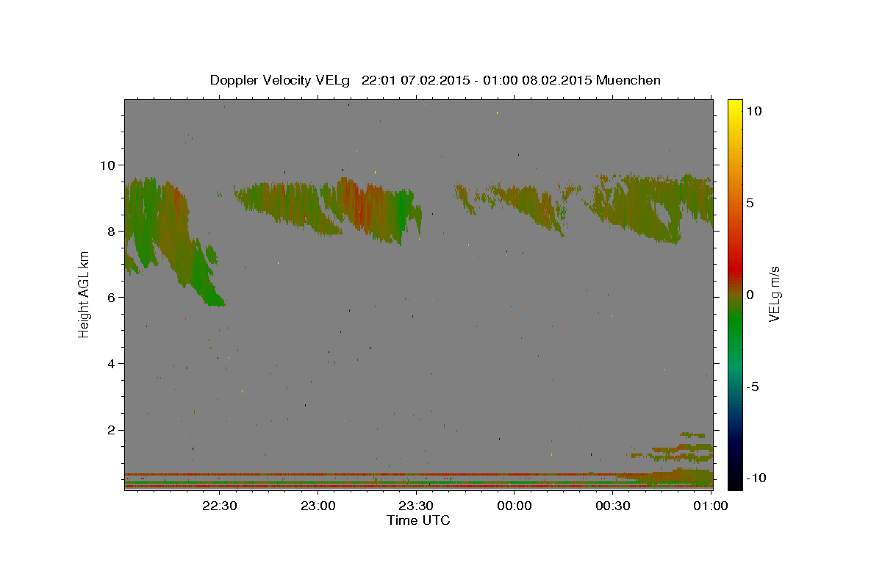882x588 pixels.
Task: Click the 'Time UTC' axis label
Action: [418, 520]
